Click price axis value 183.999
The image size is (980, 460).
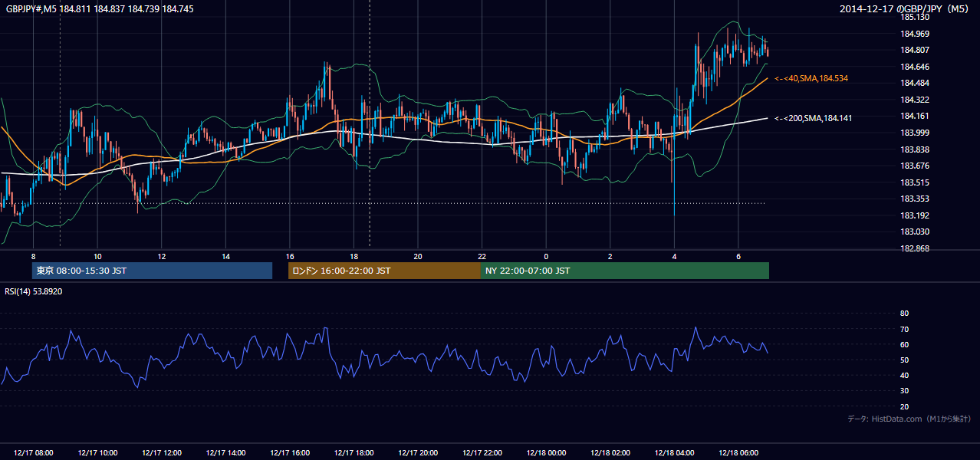(914, 133)
